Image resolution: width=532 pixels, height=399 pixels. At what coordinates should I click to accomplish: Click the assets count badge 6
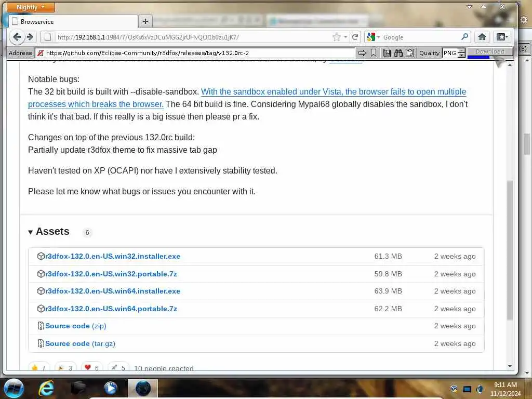point(87,232)
